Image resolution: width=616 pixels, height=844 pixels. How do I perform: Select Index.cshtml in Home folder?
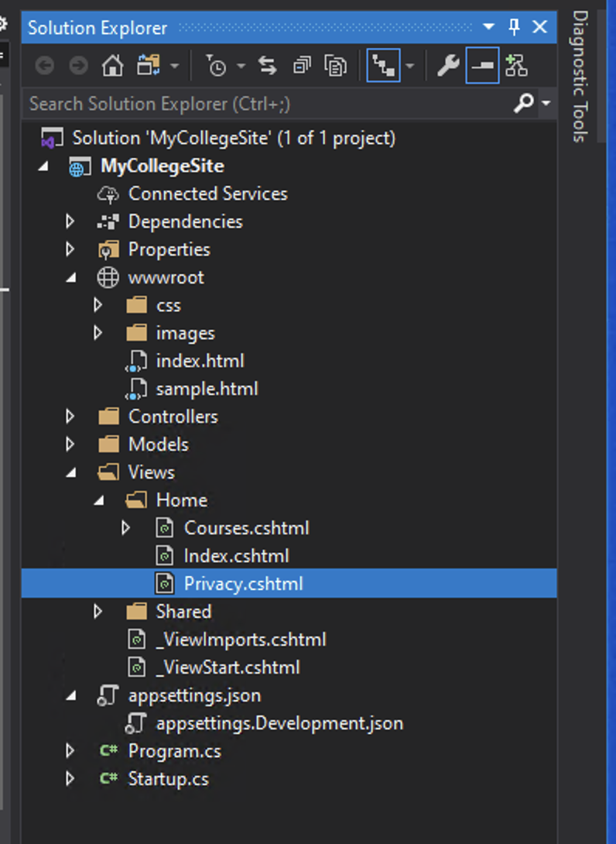[235, 556]
